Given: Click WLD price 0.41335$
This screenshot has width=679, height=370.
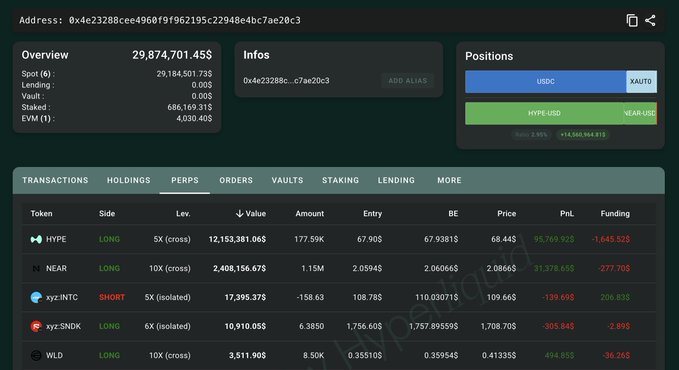Looking at the screenshot, I should tap(499, 355).
